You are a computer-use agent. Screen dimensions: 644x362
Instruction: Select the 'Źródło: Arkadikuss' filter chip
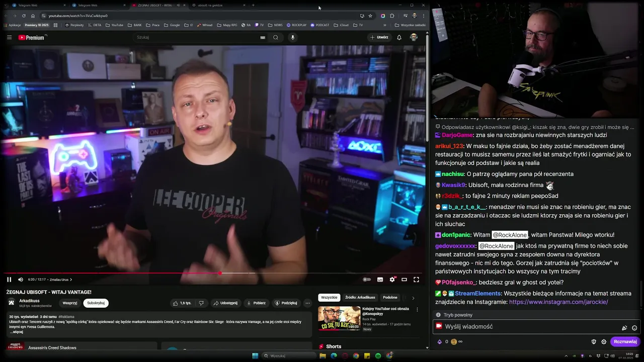360,298
